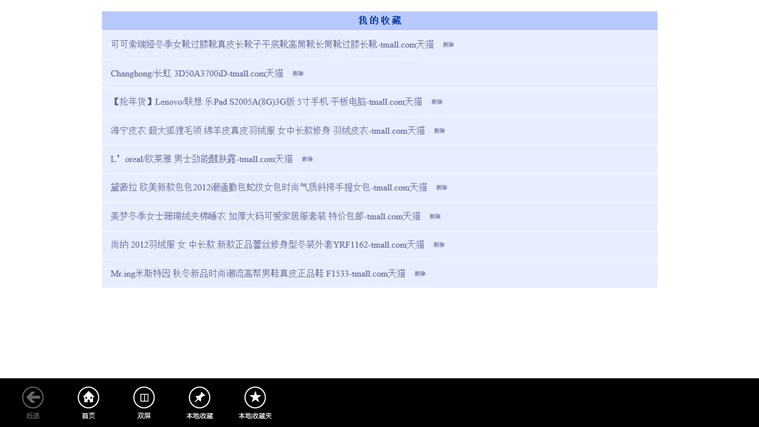
Task: Open Changhong/长虹 3D50A3700iD link
Action: point(197,73)
